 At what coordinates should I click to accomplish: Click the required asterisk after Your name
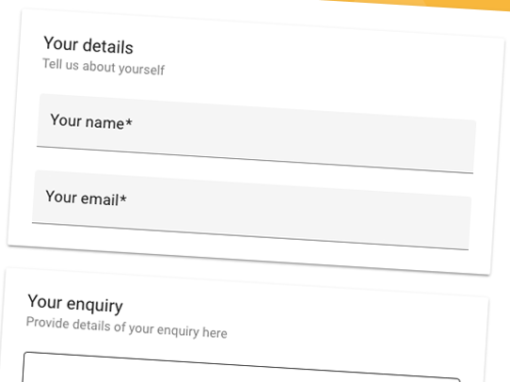(129, 122)
